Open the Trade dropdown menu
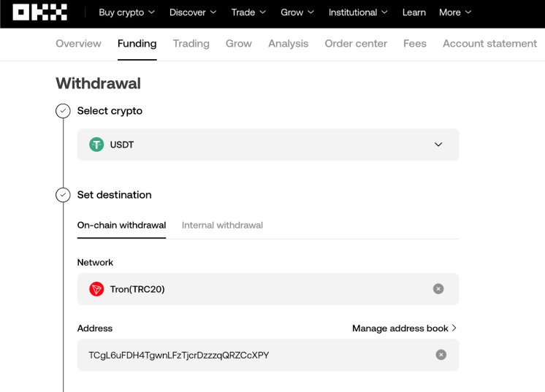 [x=248, y=12]
